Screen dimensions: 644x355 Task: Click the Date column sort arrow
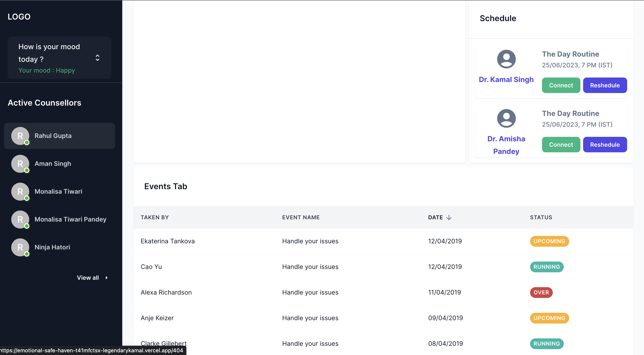coord(449,217)
